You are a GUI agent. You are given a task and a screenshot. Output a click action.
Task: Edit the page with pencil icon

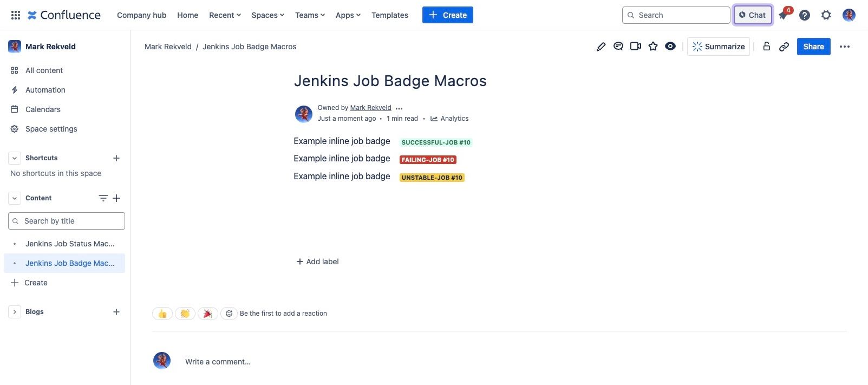(x=601, y=47)
